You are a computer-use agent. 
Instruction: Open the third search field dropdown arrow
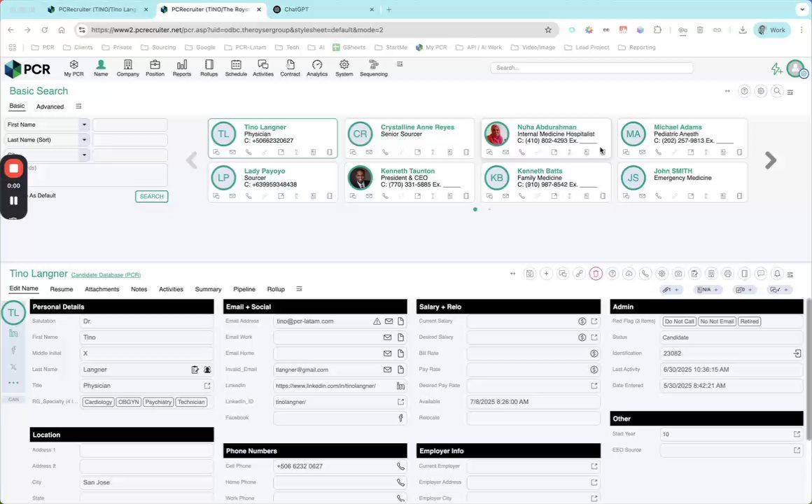(85, 155)
